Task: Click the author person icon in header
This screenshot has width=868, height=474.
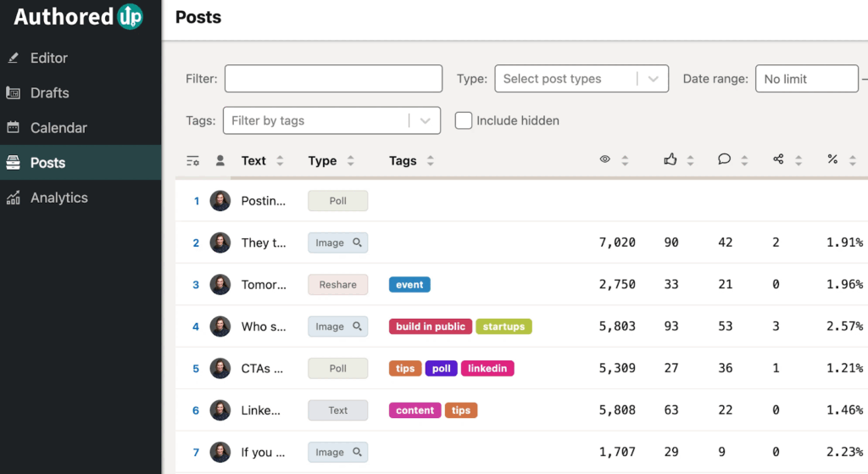Action: pyautogui.click(x=220, y=160)
